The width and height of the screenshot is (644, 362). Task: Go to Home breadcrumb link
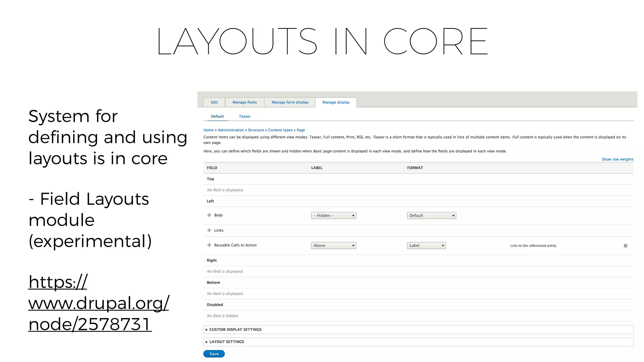click(208, 130)
